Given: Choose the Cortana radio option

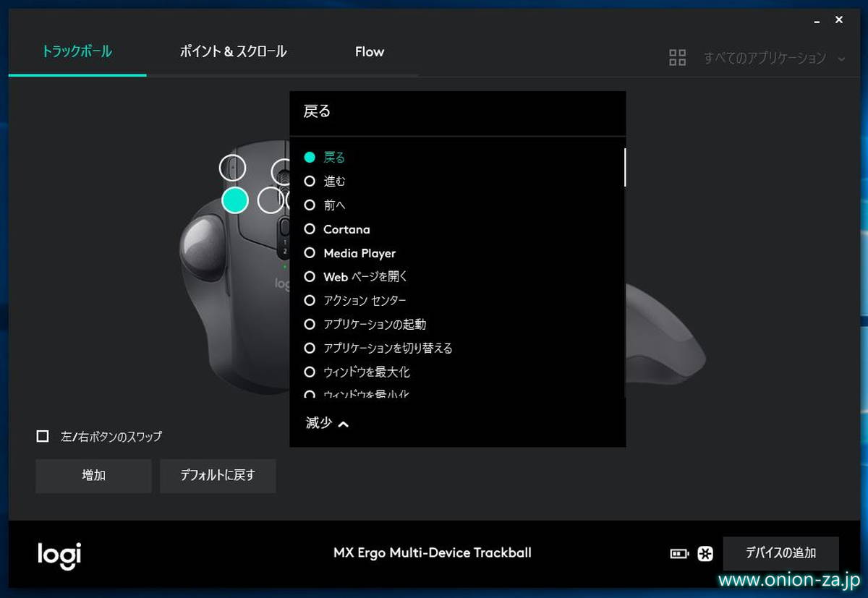Looking at the screenshot, I should 310,229.
